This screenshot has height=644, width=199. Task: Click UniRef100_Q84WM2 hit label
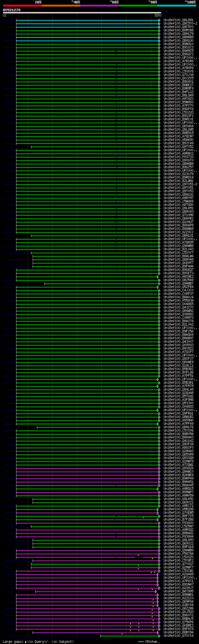178,311
